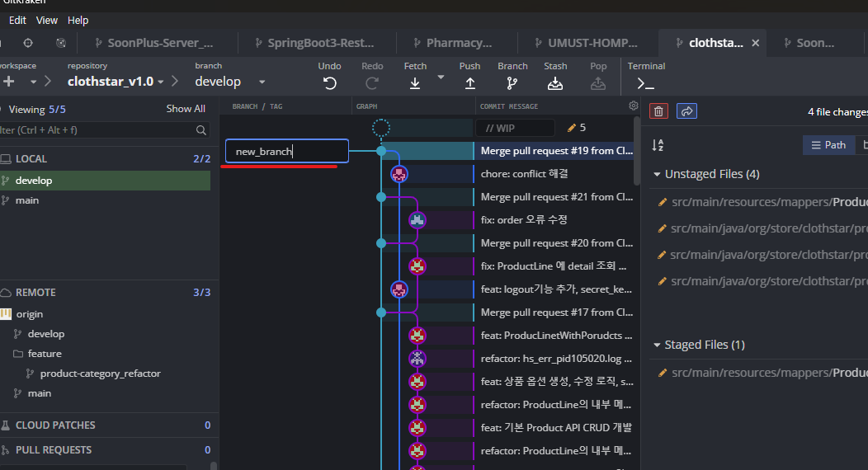Select 'Merge pull request #21' commit

click(x=556, y=197)
